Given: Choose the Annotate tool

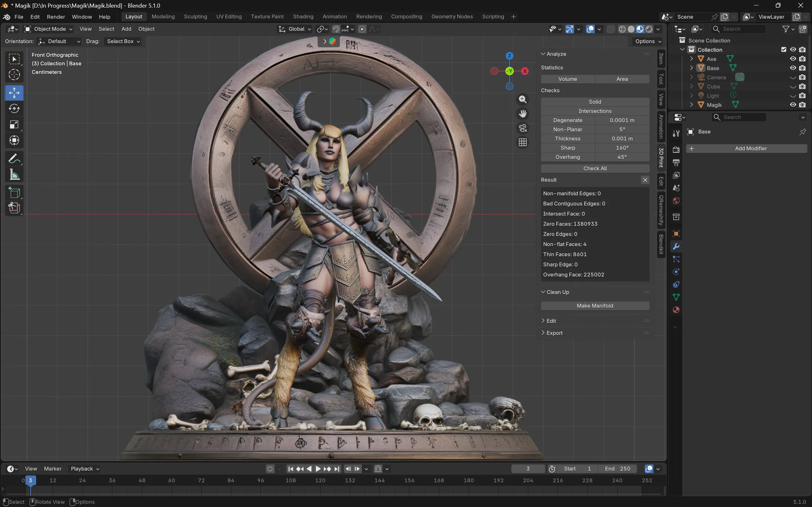Looking at the screenshot, I should pos(14,159).
